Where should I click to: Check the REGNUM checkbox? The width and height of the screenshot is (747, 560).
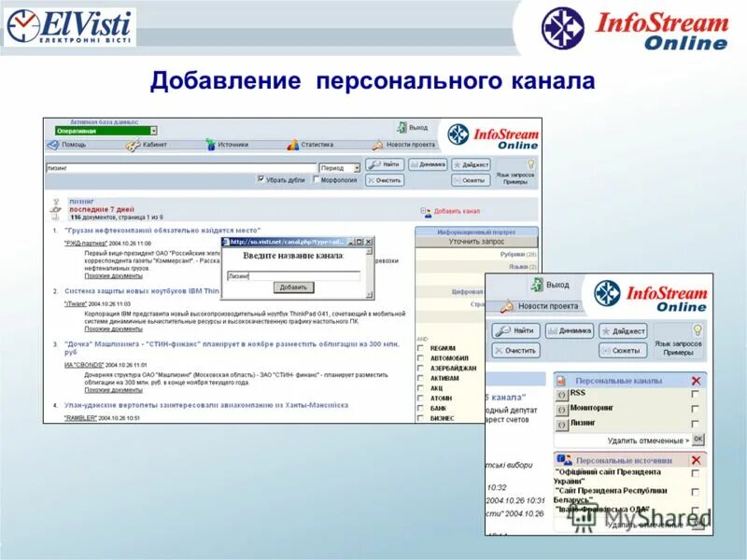[420, 348]
